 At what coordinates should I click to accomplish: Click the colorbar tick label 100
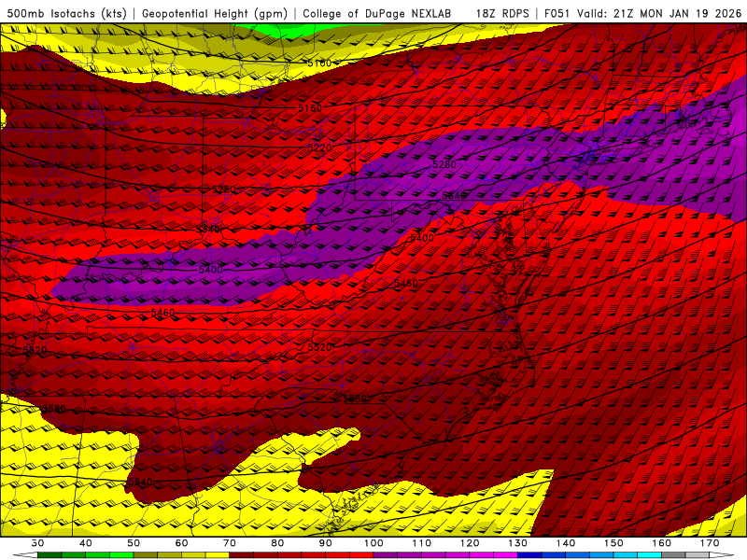(x=373, y=543)
